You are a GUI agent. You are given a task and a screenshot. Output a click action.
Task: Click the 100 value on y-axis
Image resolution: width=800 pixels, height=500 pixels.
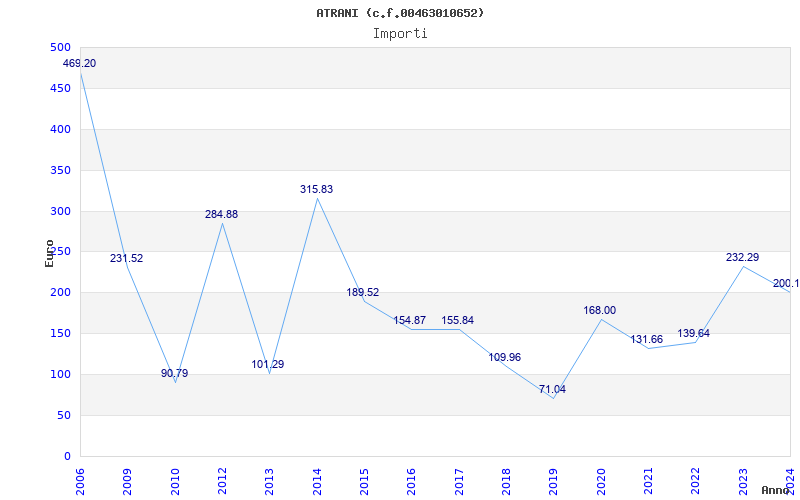[x=60, y=374]
